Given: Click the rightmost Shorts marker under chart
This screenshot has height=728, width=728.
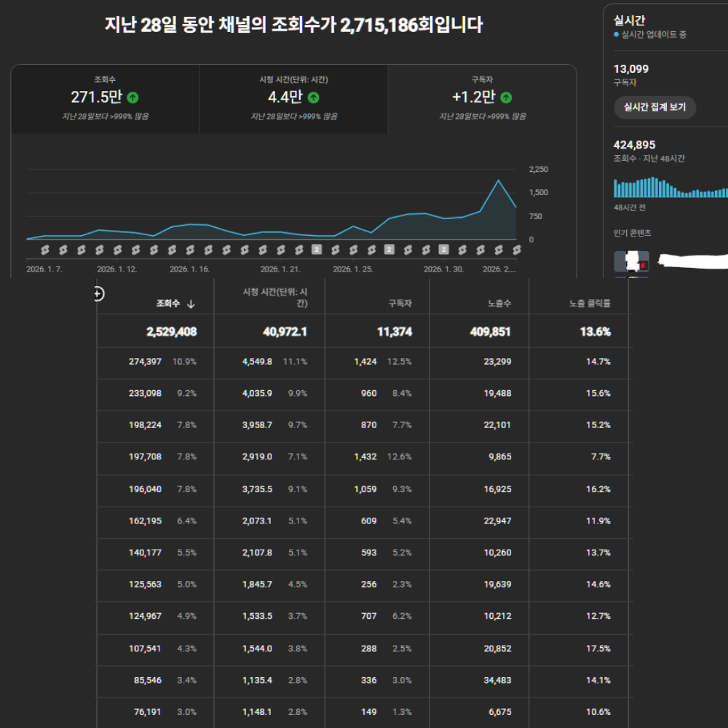Looking at the screenshot, I should (517, 250).
